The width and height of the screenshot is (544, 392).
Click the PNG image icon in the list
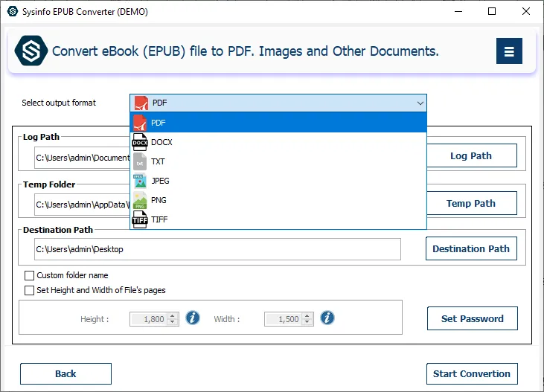140,201
